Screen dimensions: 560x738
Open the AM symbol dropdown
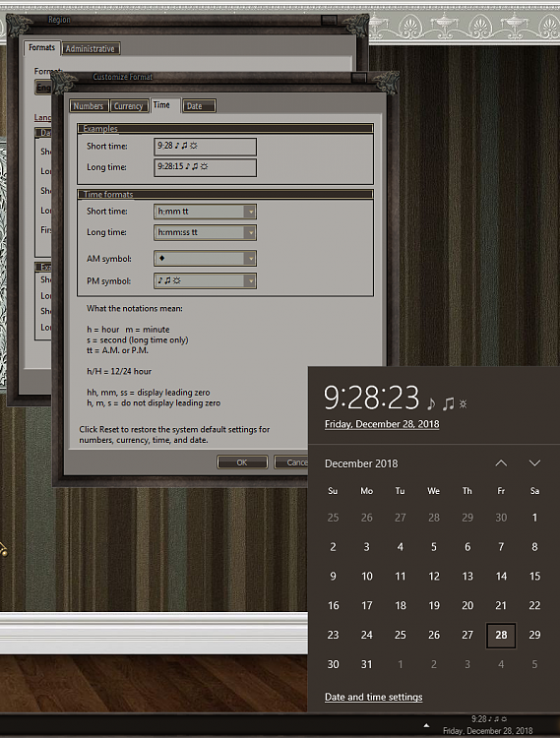pyautogui.click(x=251, y=258)
